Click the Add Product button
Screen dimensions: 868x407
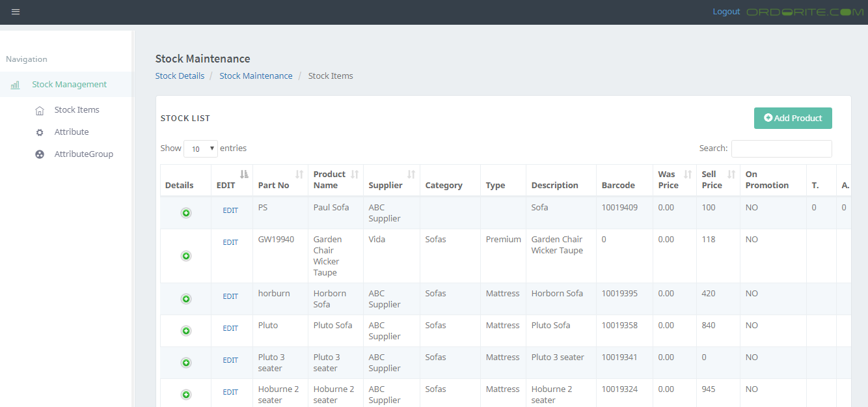coord(793,118)
